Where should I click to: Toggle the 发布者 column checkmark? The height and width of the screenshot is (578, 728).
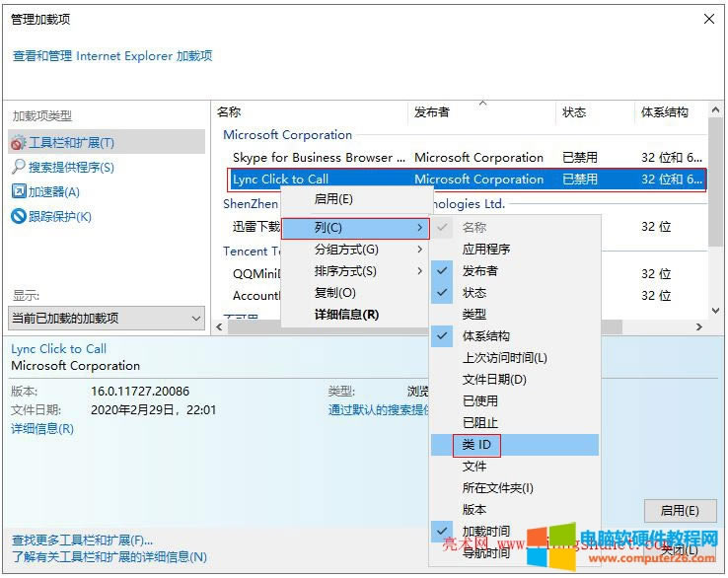(x=442, y=271)
